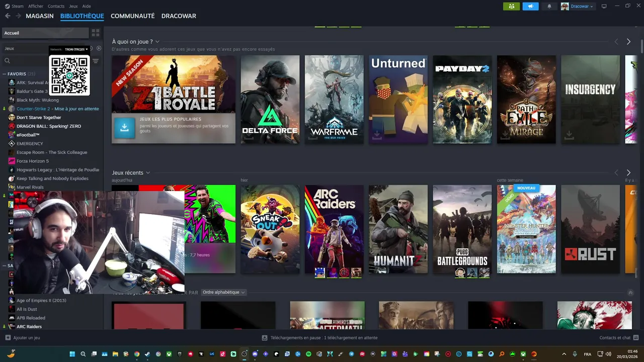Expand the À quoi on joue dropdown

pyautogui.click(x=157, y=42)
